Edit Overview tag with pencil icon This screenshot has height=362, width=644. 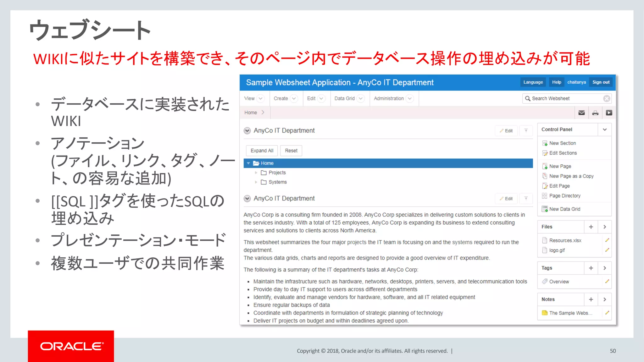click(607, 281)
